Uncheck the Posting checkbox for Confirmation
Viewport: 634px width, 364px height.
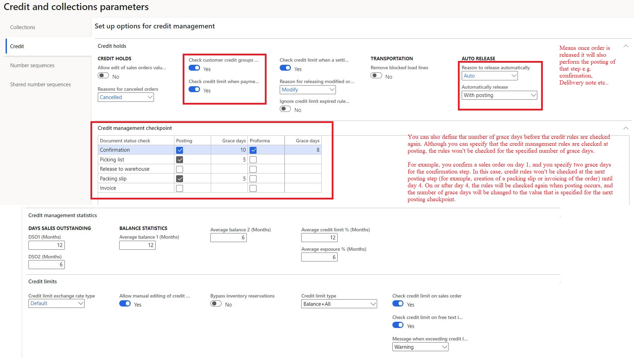180,150
